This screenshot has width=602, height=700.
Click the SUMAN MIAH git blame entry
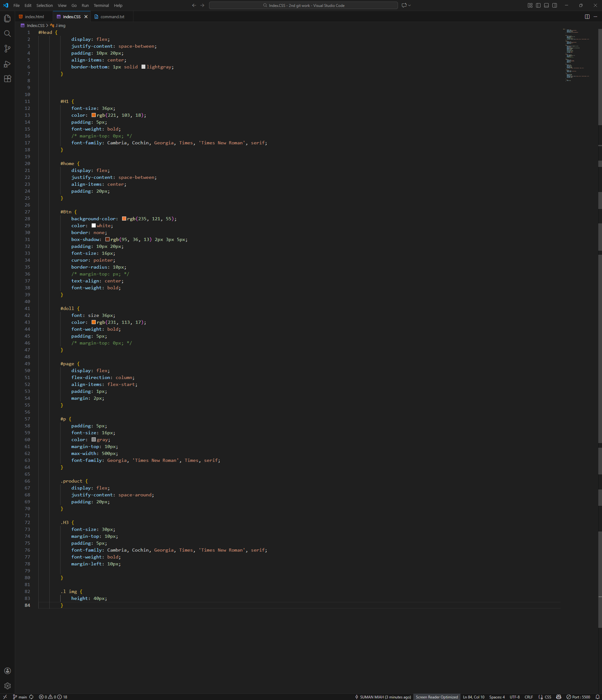(x=383, y=697)
